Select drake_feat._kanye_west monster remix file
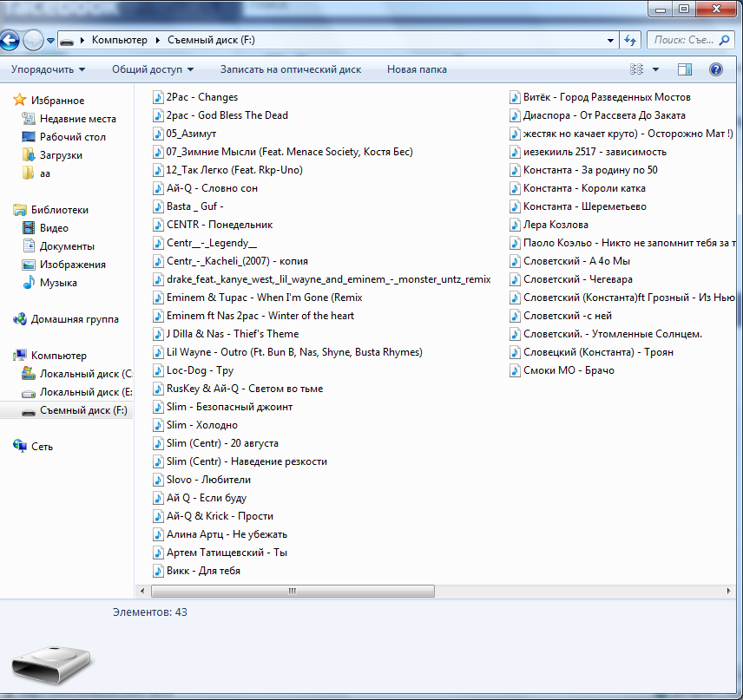Screen dimensions: 743x700 click(x=328, y=279)
